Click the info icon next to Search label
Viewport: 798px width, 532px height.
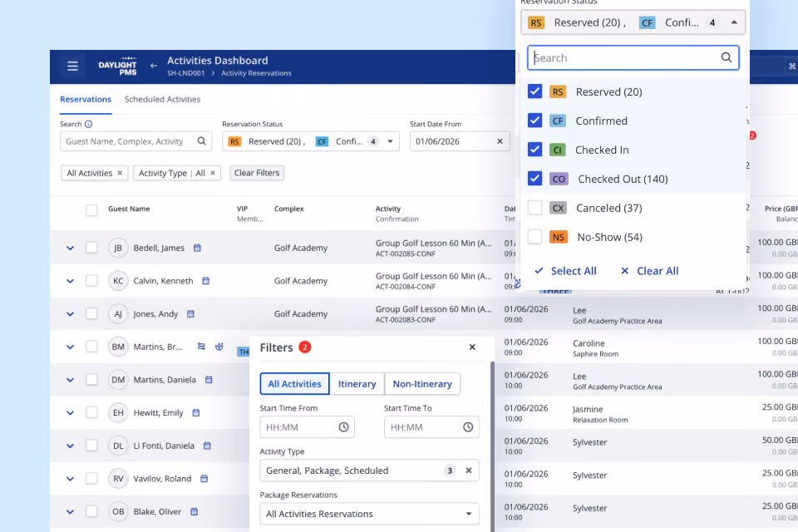pos(89,124)
